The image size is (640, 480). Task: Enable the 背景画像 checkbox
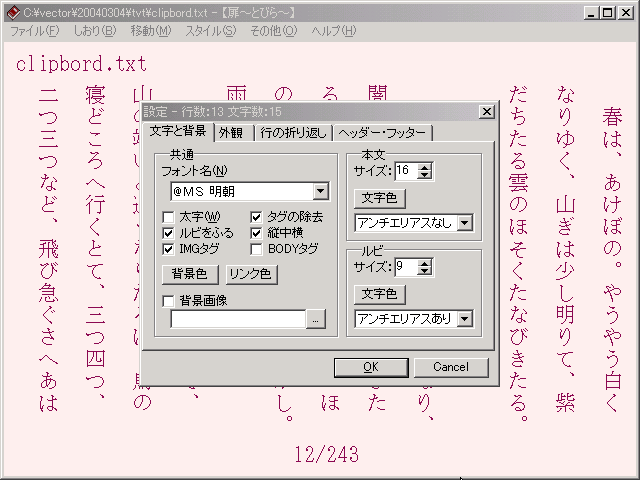(x=169, y=301)
